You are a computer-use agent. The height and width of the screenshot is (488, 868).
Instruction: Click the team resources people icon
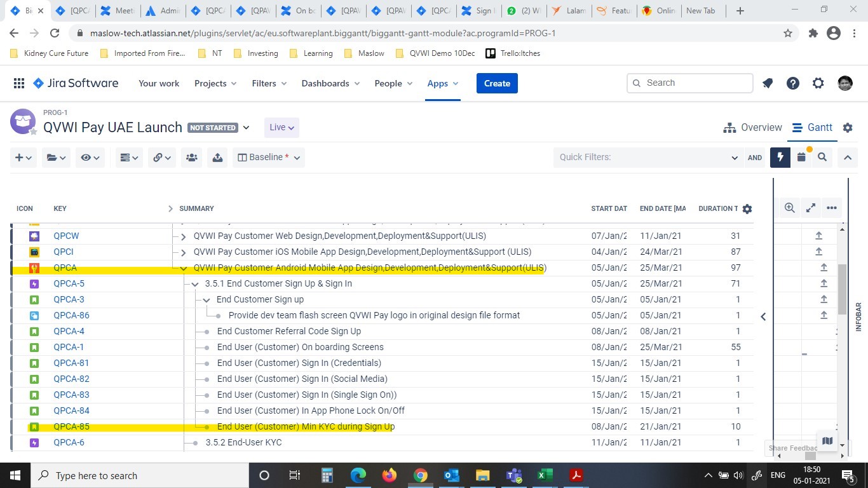pyautogui.click(x=191, y=157)
